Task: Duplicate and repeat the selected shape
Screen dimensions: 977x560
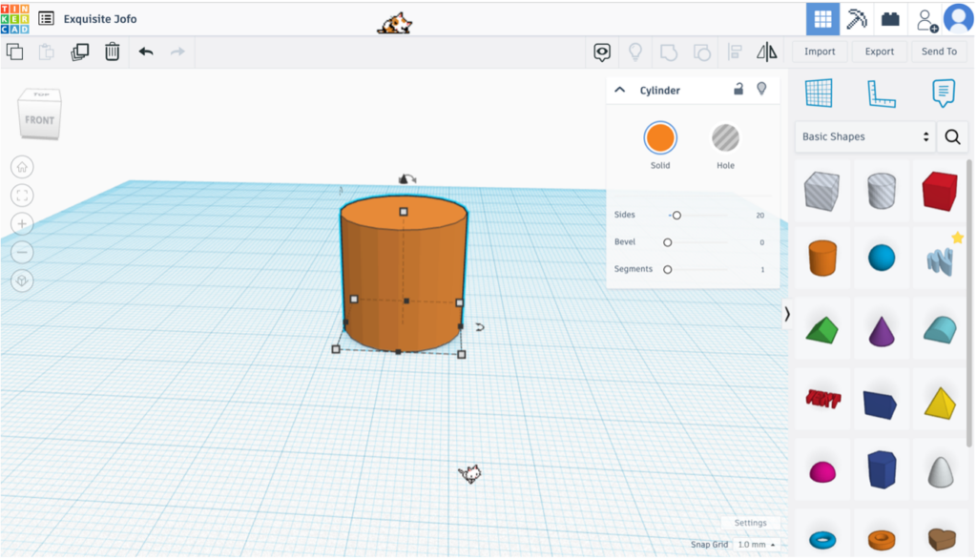Action: [x=80, y=52]
